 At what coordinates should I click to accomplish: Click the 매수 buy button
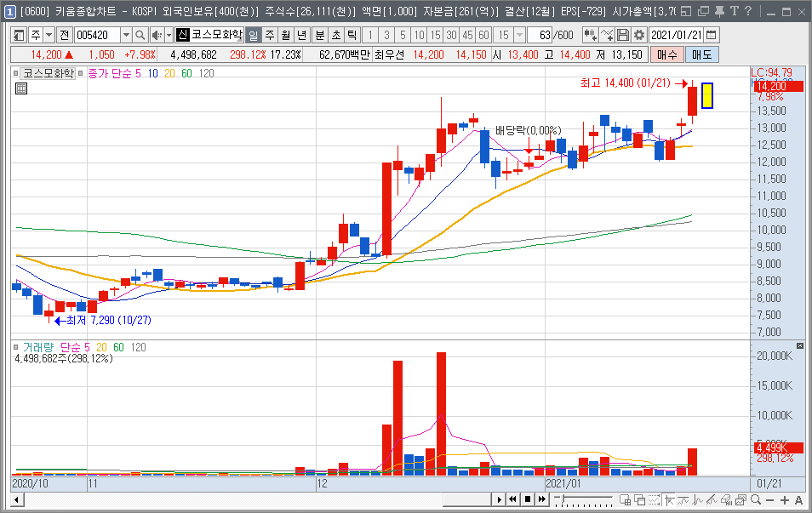(x=667, y=54)
